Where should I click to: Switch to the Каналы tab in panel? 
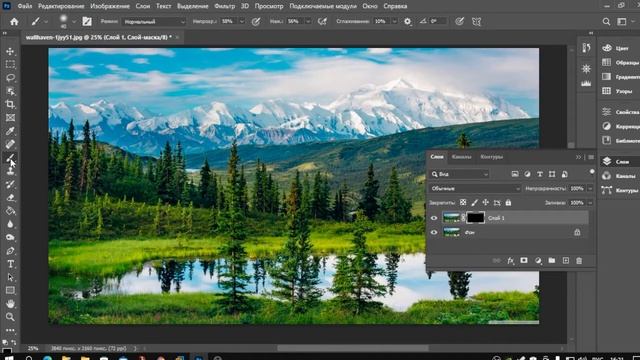click(x=461, y=157)
